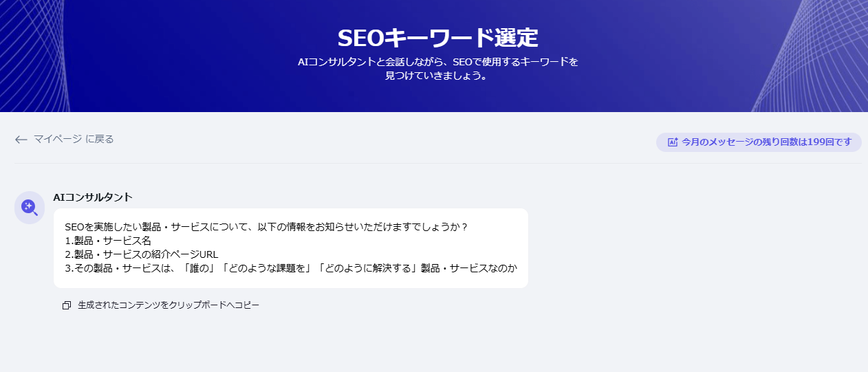Click the 見つけていきましょう subtitle line
The height and width of the screenshot is (372, 868).
pos(437,76)
